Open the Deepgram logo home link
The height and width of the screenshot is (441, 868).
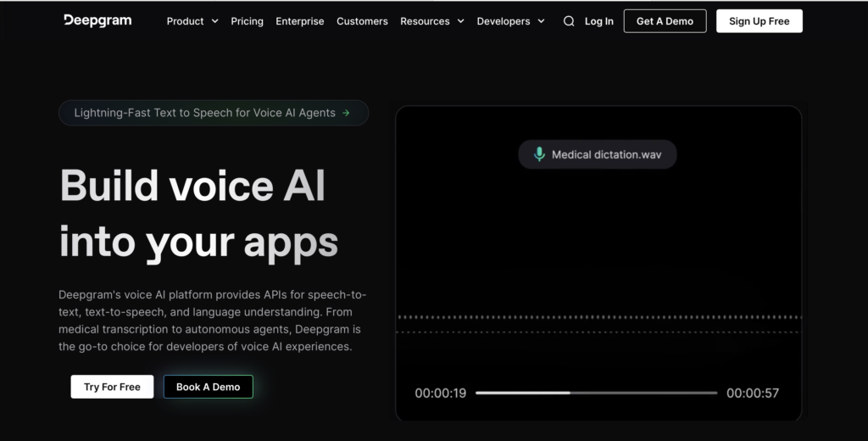point(97,20)
